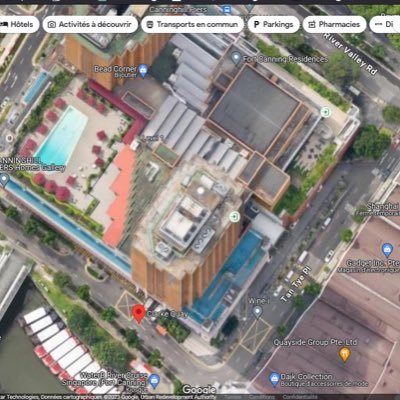This screenshot has width=400, height=400.
Task: Open the Bead Corner shop marker
Action: pyautogui.click(x=143, y=71)
